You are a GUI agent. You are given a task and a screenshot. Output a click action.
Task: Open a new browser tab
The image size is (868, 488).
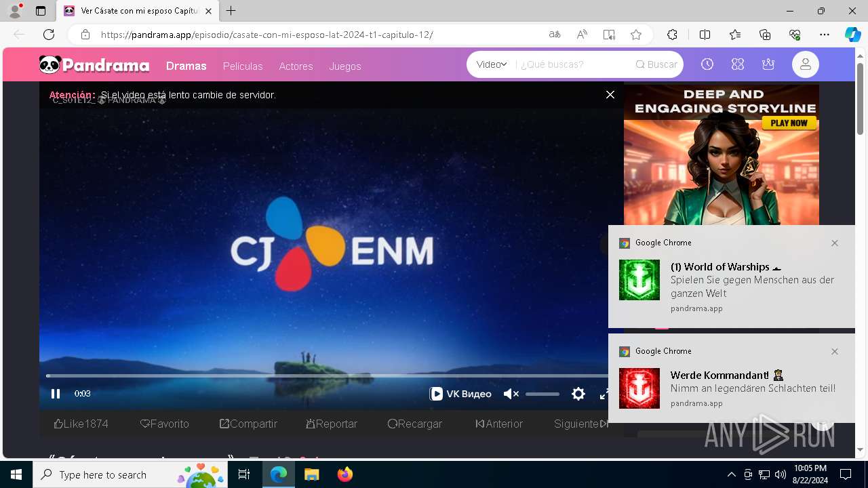(x=231, y=11)
